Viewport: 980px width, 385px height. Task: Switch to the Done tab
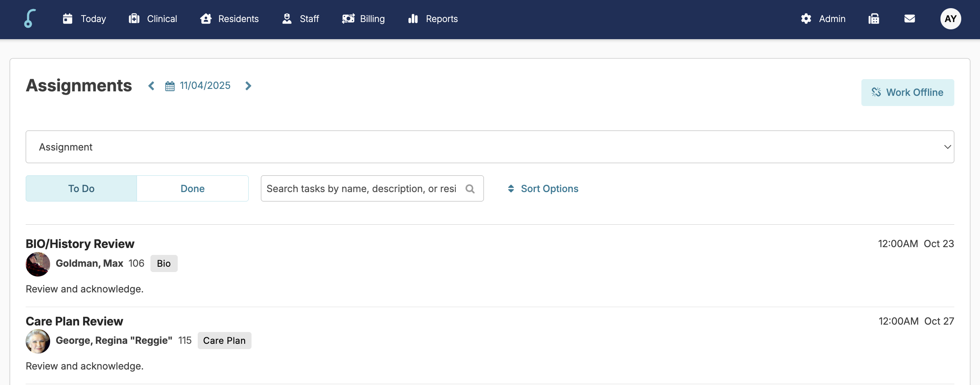pyautogui.click(x=192, y=188)
